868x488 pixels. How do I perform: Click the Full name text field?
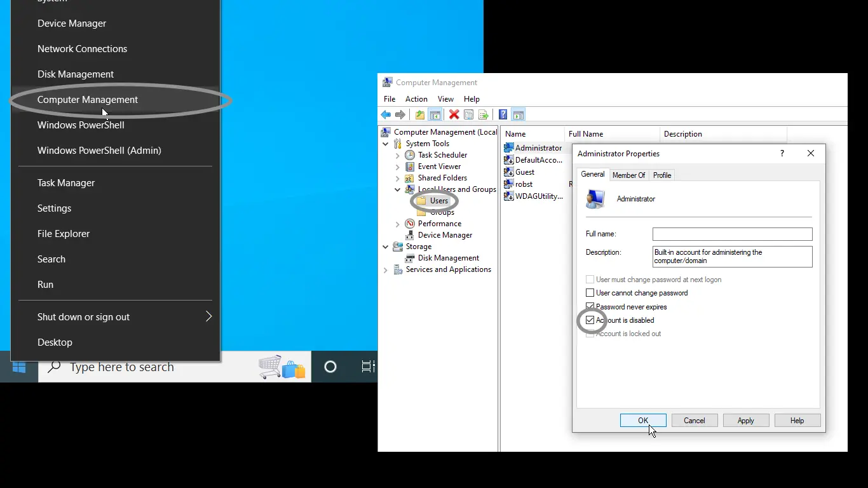pos(732,234)
